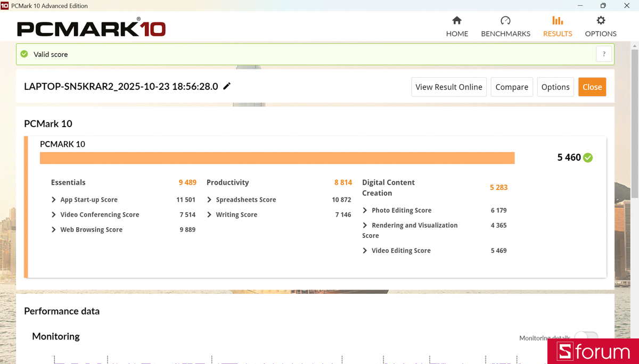The width and height of the screenshot is (639, 364).
Task: Switch to the RESULTS tab
Action: pyautogui.click(x=558, y=27)
